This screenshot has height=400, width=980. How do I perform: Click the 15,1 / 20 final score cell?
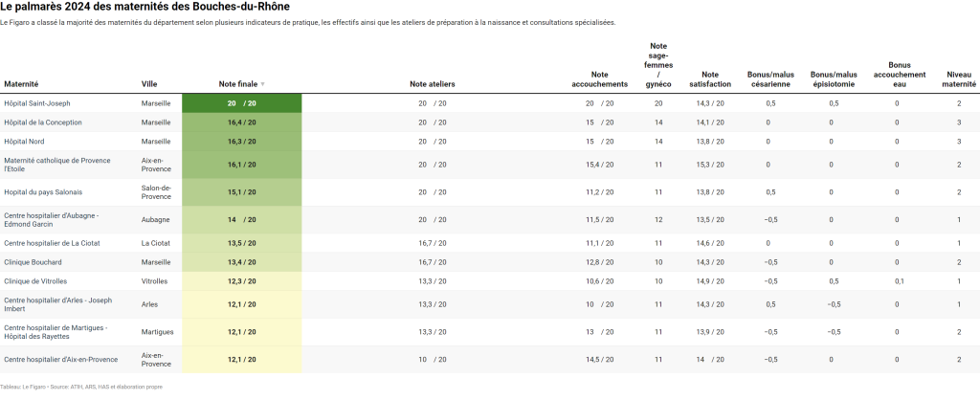coord(242,192)
